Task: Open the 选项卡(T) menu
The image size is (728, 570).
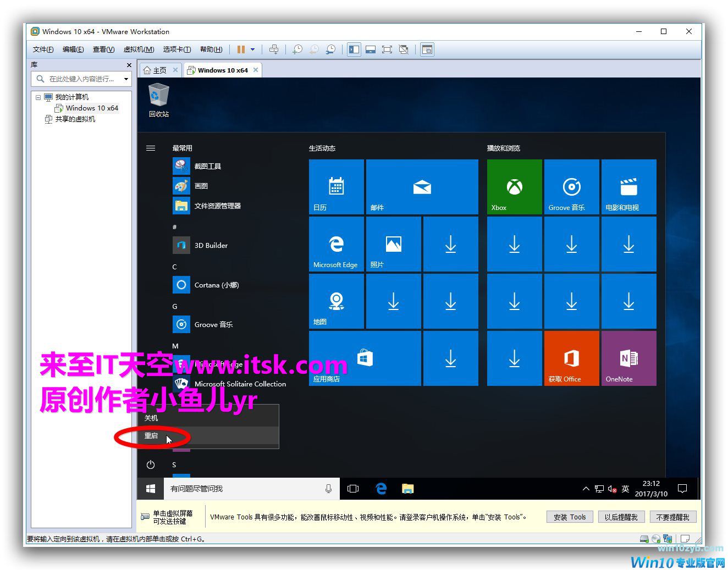Action: tap(177, 49)
